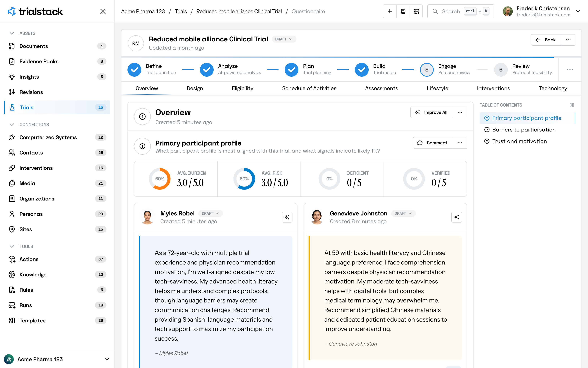Switch to the Assessments tab
Viewport: 588px width, 368px height.
click(x=381, y=88)
